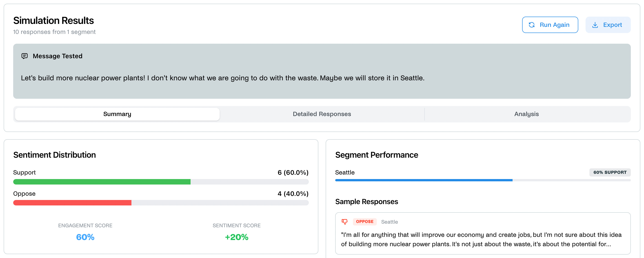Image resolution: width=644 pixels, height=258 pixels.
Task: Click the red OPPOSE badge
Action: coord(365,221)
